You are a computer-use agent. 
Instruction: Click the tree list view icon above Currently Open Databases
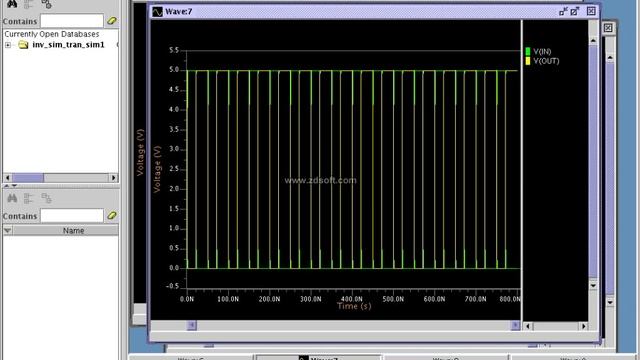tap(29, 4)
